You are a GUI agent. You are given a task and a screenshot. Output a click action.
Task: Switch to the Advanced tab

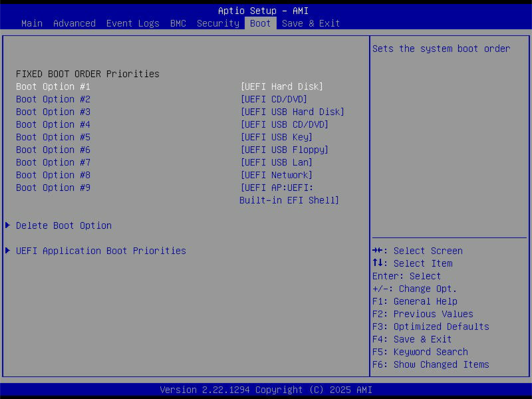(74, 23)
